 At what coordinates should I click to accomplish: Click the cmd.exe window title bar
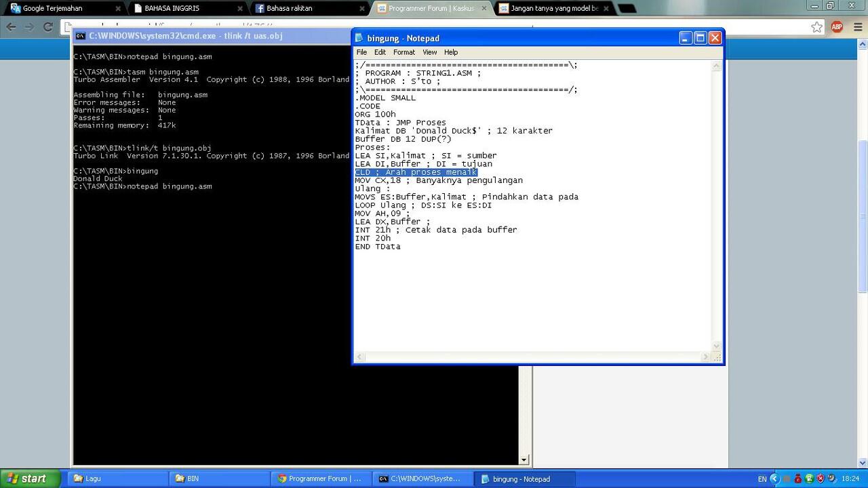pos(212,36)
